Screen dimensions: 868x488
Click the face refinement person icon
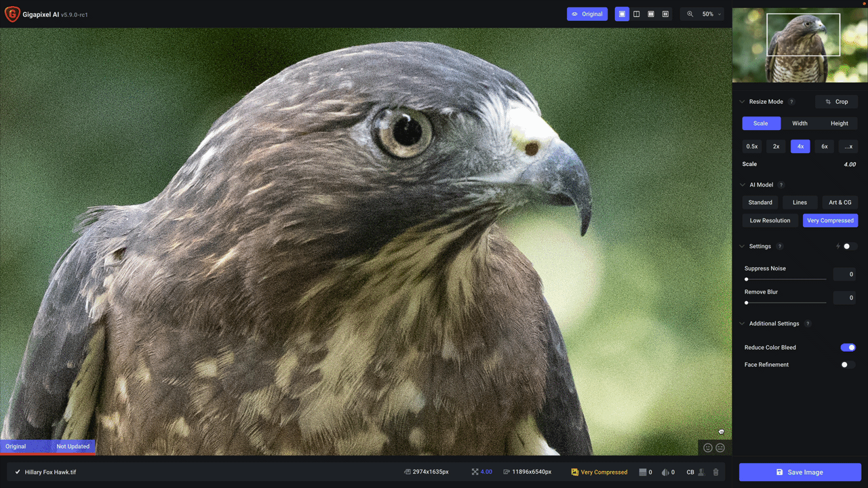tap(701, 472)
